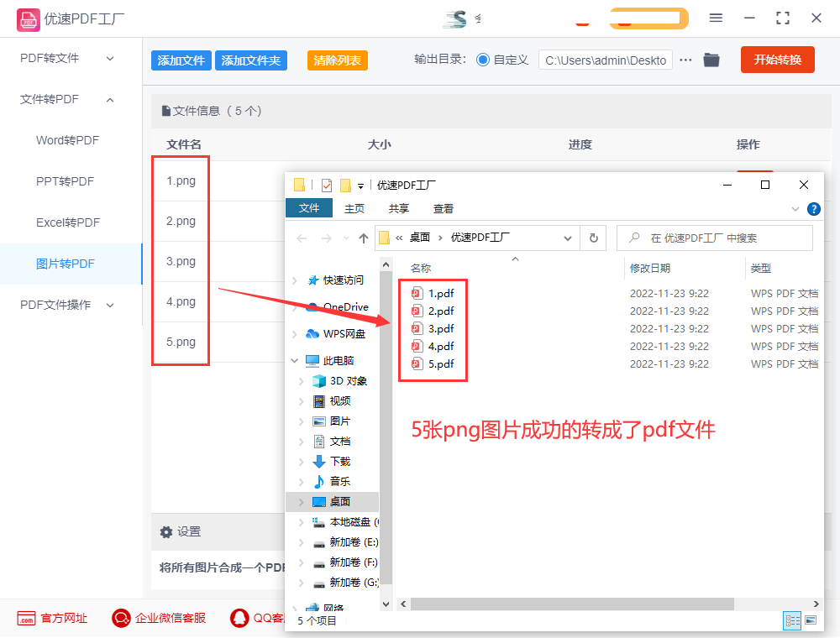Select 2.png in file list
Screen dimensions: 840x638
[181, 221]
